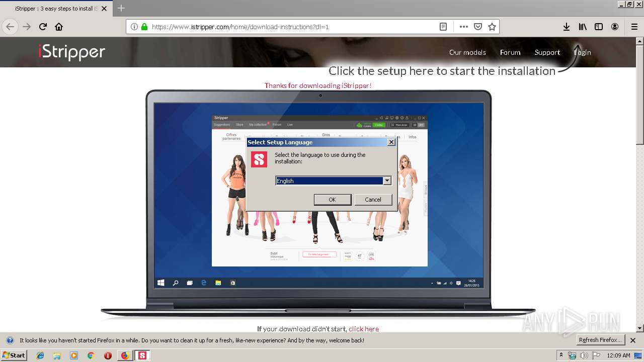Open the Forum page
644x362 pixels.
pyautogui.click(x=510, y=52)
